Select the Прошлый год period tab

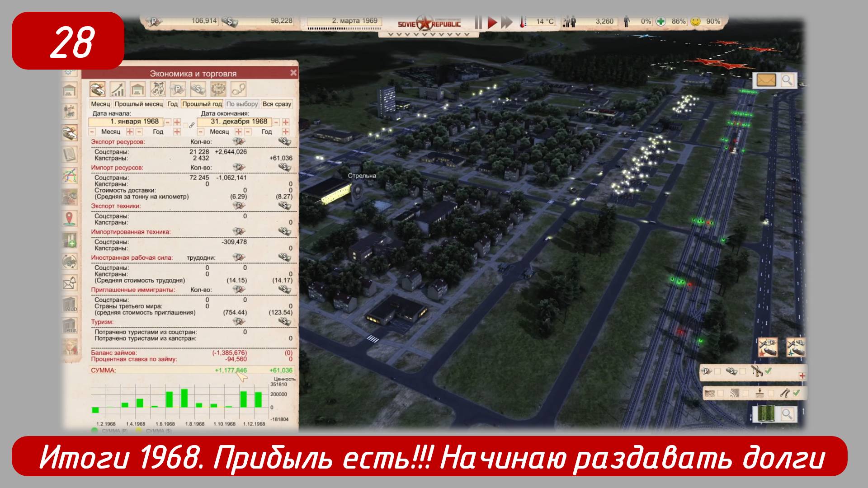202,104
